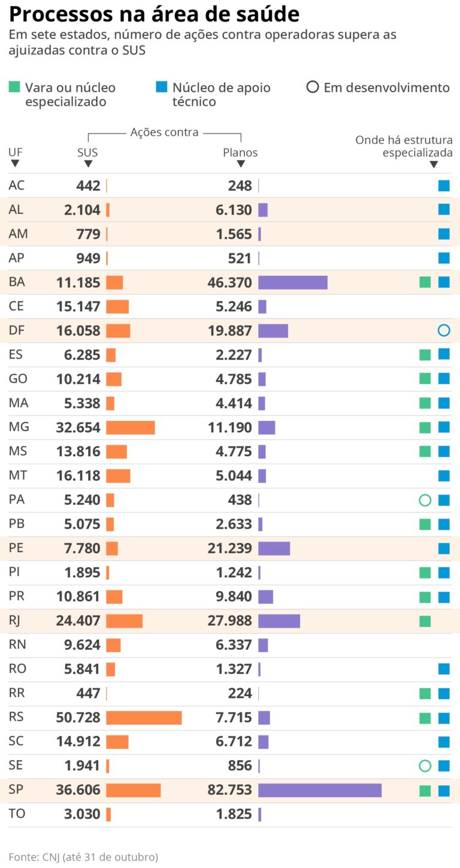This screenshot has height=868, width=460.
Task: Click the 'Processos na área de saúde' title
Action: pos(155,14)
